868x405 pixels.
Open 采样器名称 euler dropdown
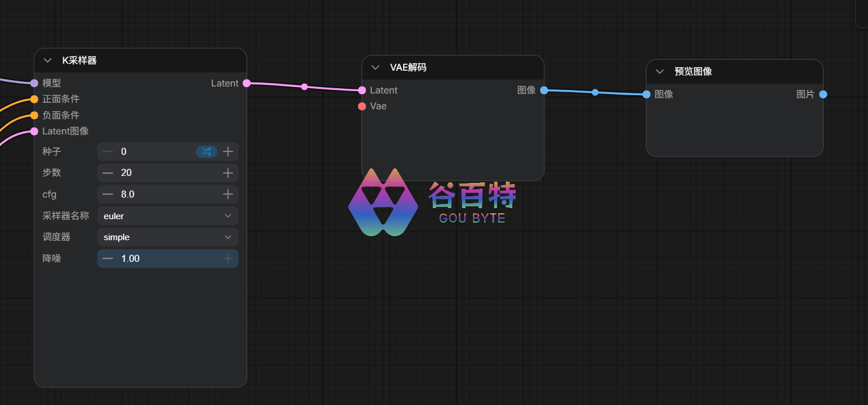point(168,216)
